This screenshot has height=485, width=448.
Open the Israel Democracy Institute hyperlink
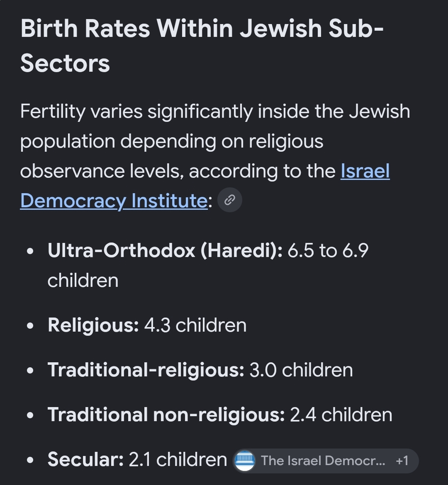pyautogui.click(x=205, y=186)
